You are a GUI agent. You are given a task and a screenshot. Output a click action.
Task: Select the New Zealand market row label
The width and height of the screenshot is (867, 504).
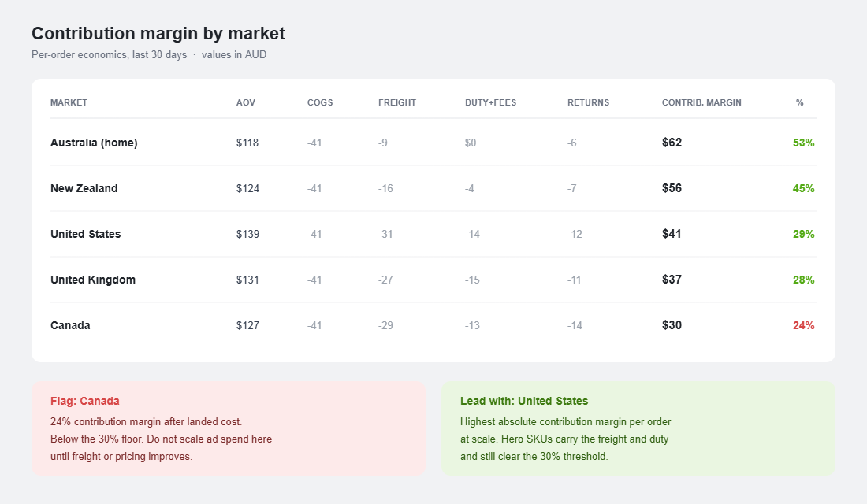pyautogui.click(x=84, y=188)
